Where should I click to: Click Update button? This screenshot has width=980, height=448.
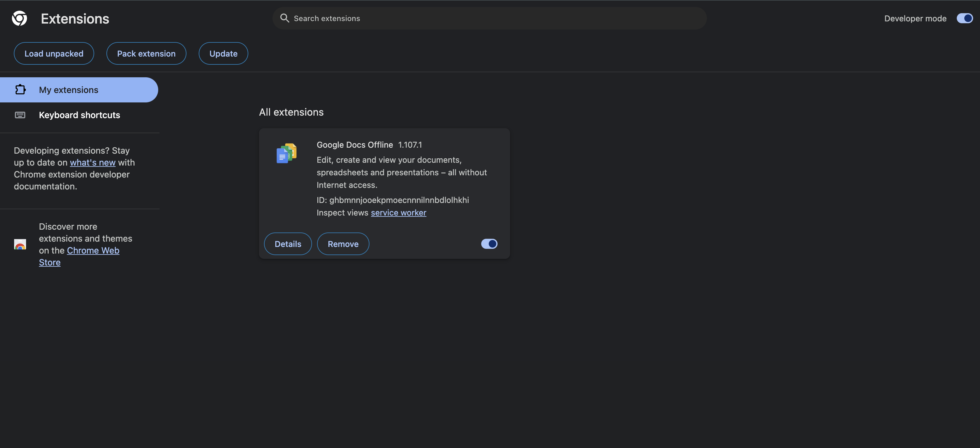pos(223,53)
